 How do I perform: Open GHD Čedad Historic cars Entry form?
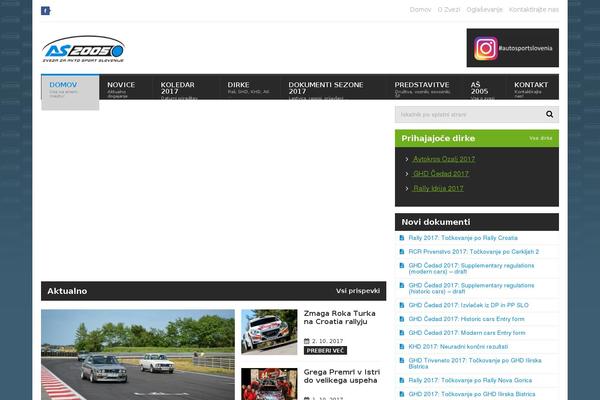[466, 319]
